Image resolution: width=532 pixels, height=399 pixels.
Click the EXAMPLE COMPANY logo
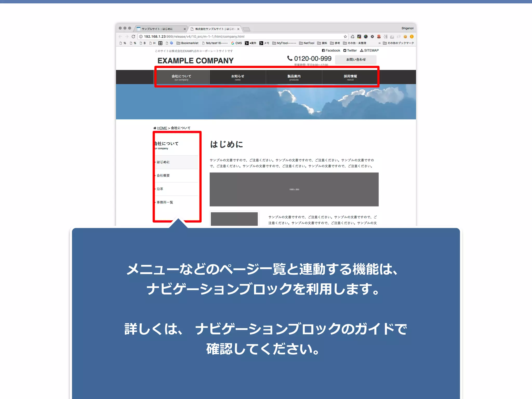click(196, 61)
